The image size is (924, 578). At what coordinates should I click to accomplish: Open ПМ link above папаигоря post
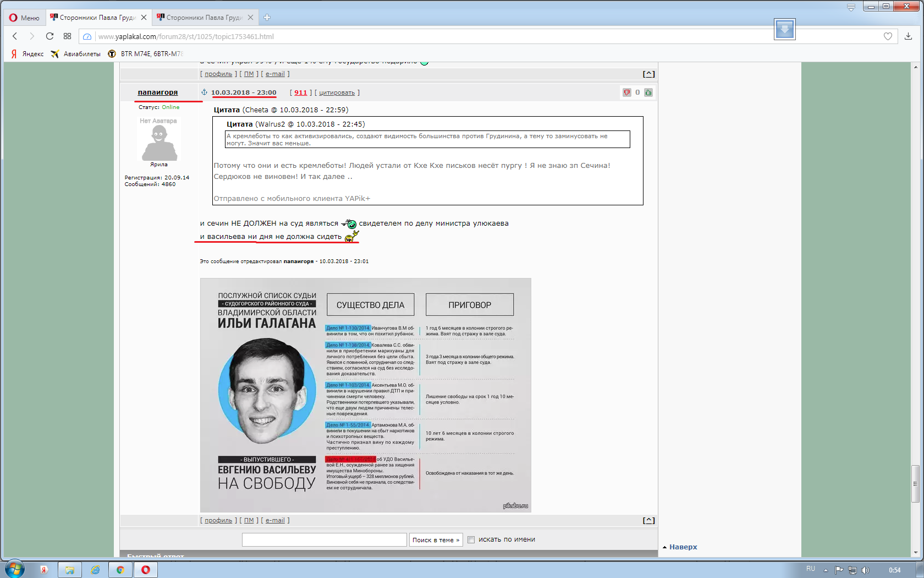pyautogui.click(x=249, y=74)
